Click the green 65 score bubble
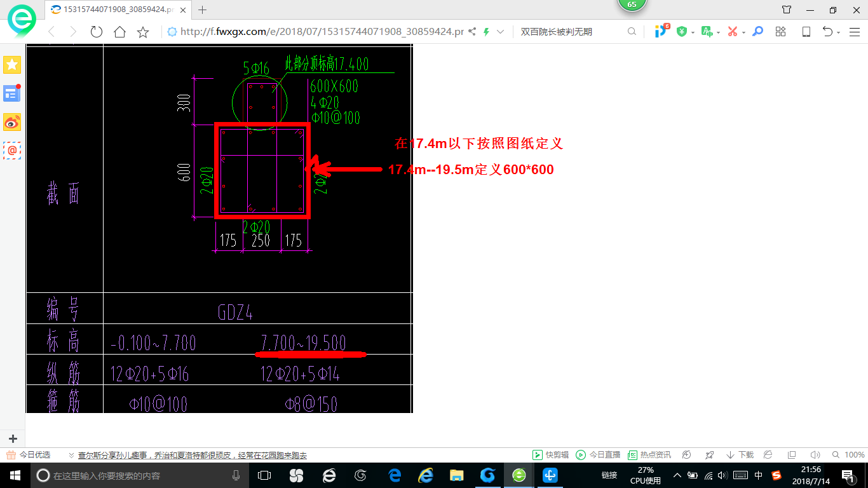868x488 pixels. pos(632,4)
